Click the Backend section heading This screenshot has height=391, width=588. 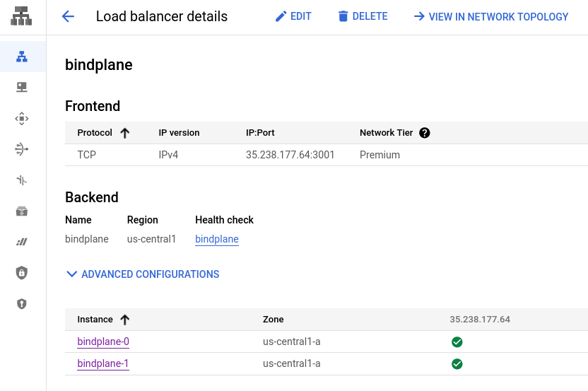pos(92,197)
